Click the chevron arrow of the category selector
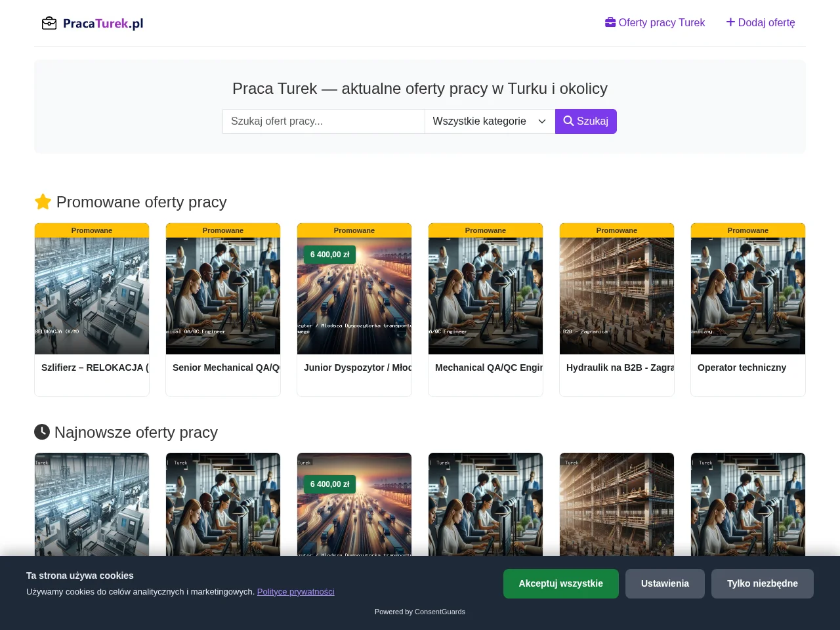Screen dimensions: 840x630 pyautogui.click(x=542, y=121)
